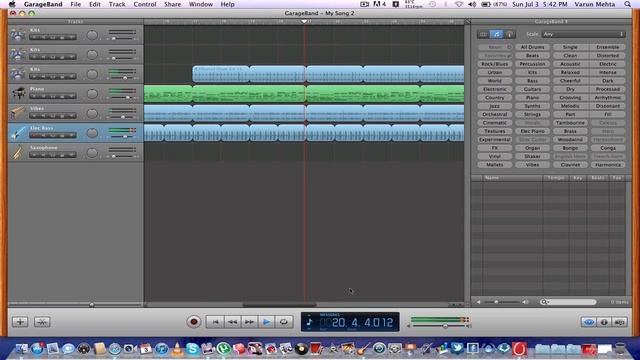Click the note icon in the LCD
Image resolution: width=640 pixels, height=360 pixels.
click(309, 322)
